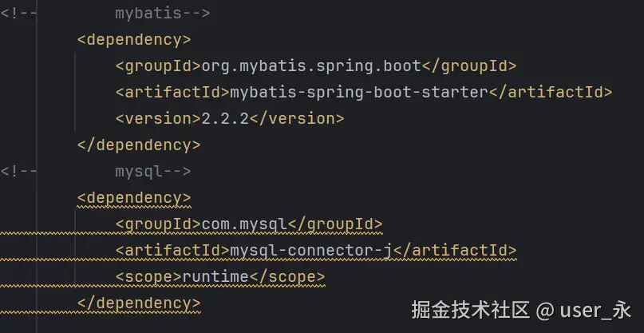Click the opening dependency tag above org.mybatis groupId
The height and width of the screenshot is (333, 644).
(133, 40)
